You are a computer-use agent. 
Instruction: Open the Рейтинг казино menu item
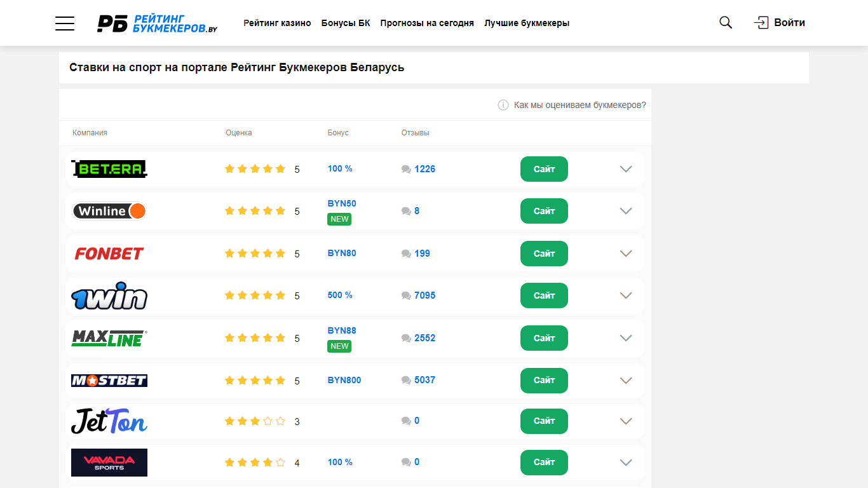[x=277, y=23]
